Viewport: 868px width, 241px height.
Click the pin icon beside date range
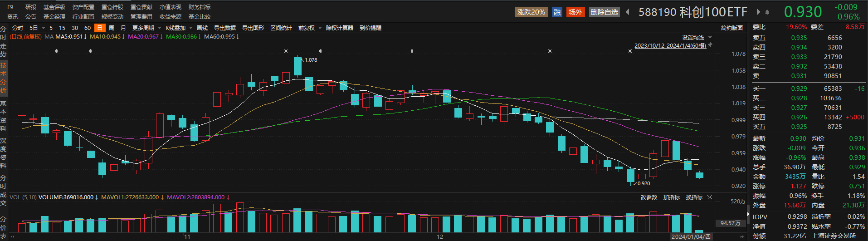click(x=710, y=45)
